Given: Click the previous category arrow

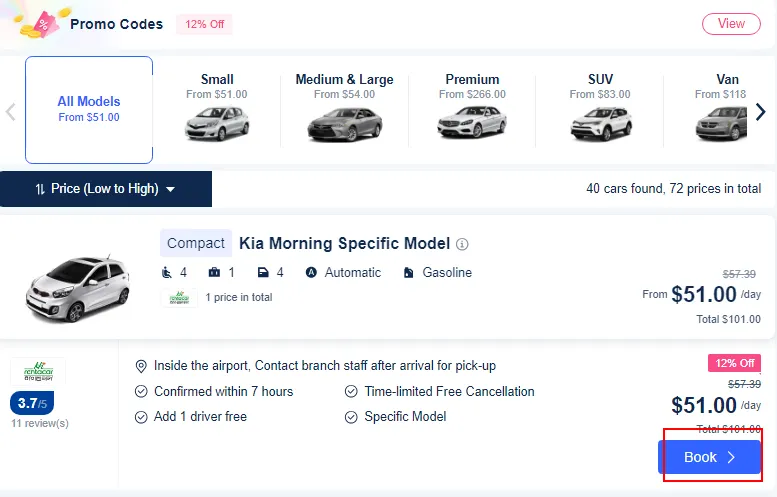Looking at the screenshot, I should [x=10, y=112].
